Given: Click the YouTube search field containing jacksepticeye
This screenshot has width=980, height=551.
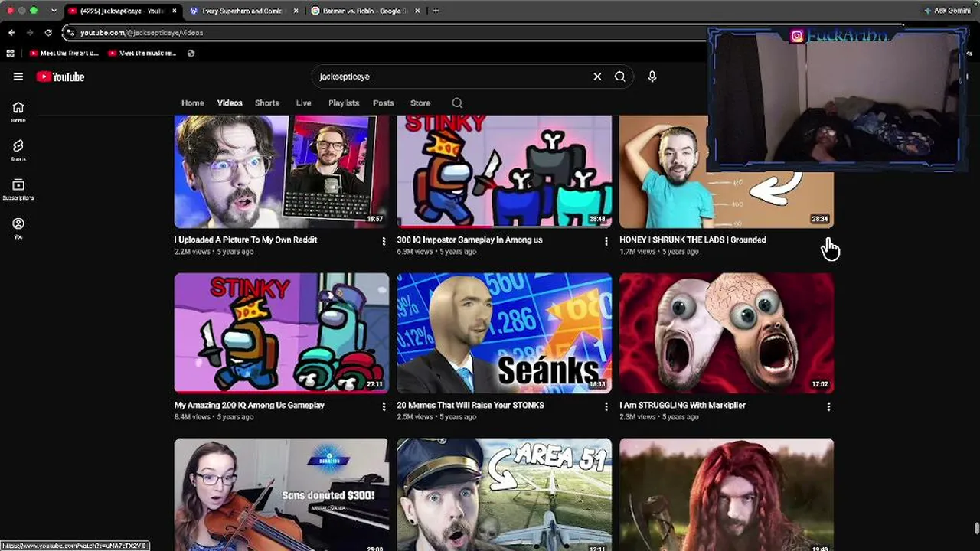Looking at the screenshot, I should click(452, 77).
